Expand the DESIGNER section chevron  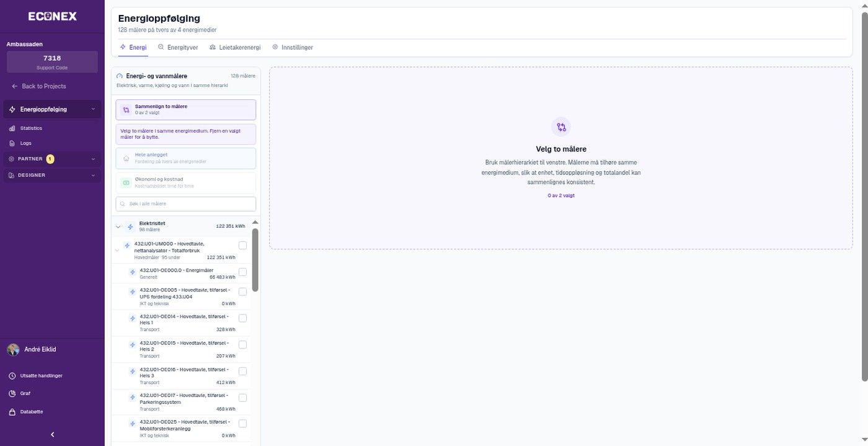[93, 176]
